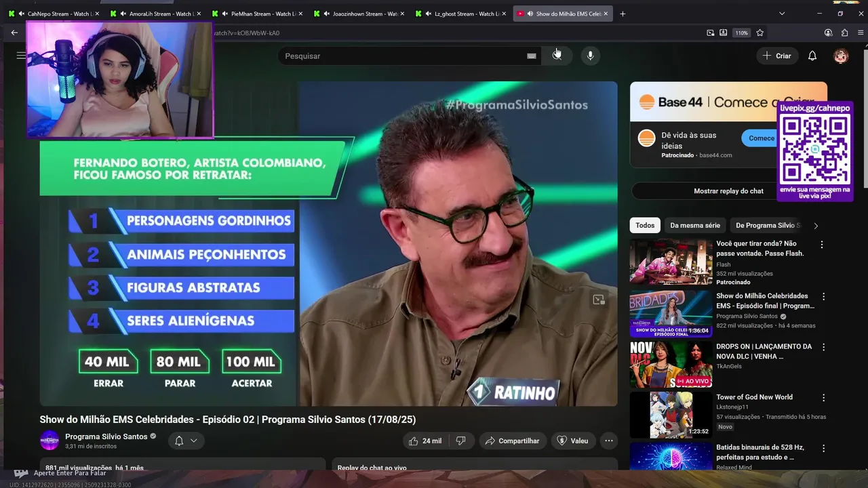Close the Lz_ghost Stream tab
Viewport: 868px width, 488px height.
click(x=504, y=14)
